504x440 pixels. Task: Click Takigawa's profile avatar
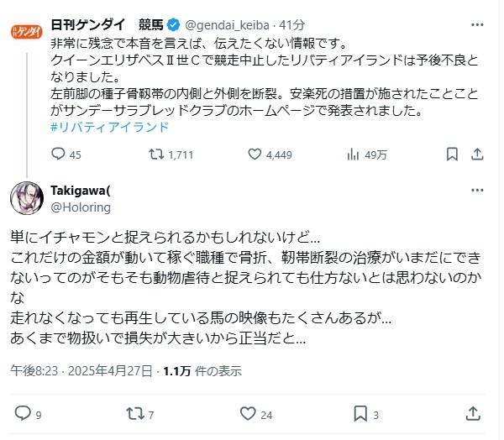point(25,198)
